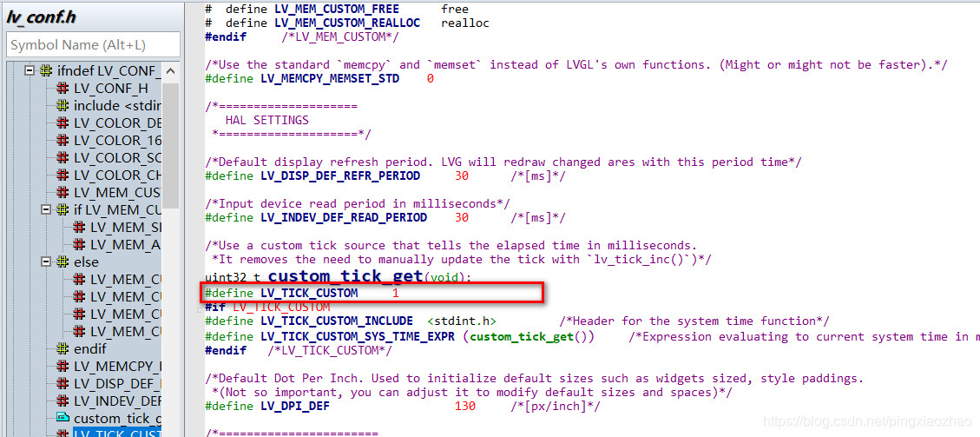This screenshot has width=980, height=437.
Task: Click the define icon next to LV_COLOR_SC
Action: pyautogui.click(x=62, y=157)
